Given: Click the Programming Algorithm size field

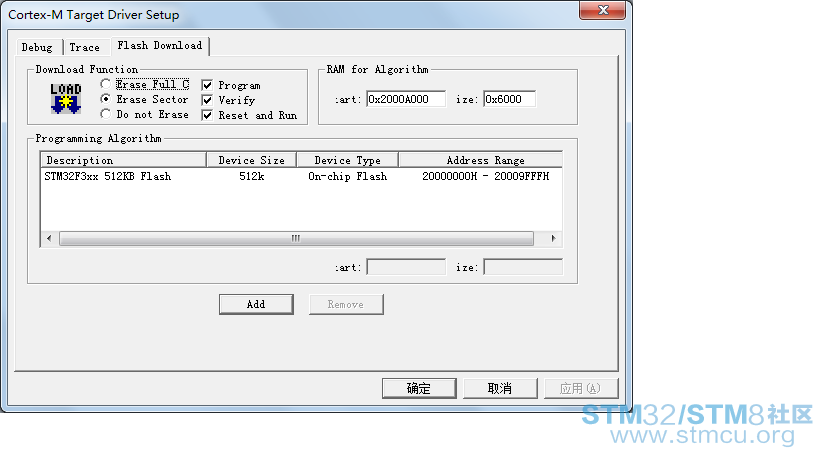Looking at the screenshot, I should click(x=523, y=267).
